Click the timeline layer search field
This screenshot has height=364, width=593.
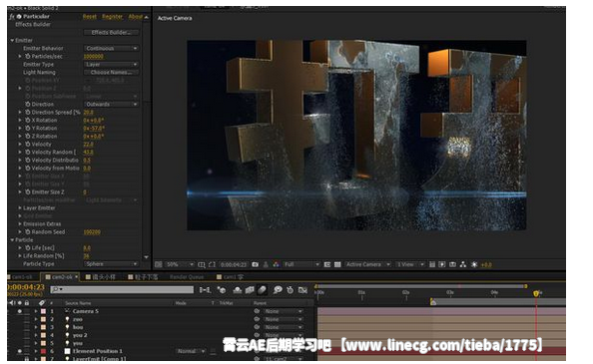pyautogui.click(x=122, y=289)
